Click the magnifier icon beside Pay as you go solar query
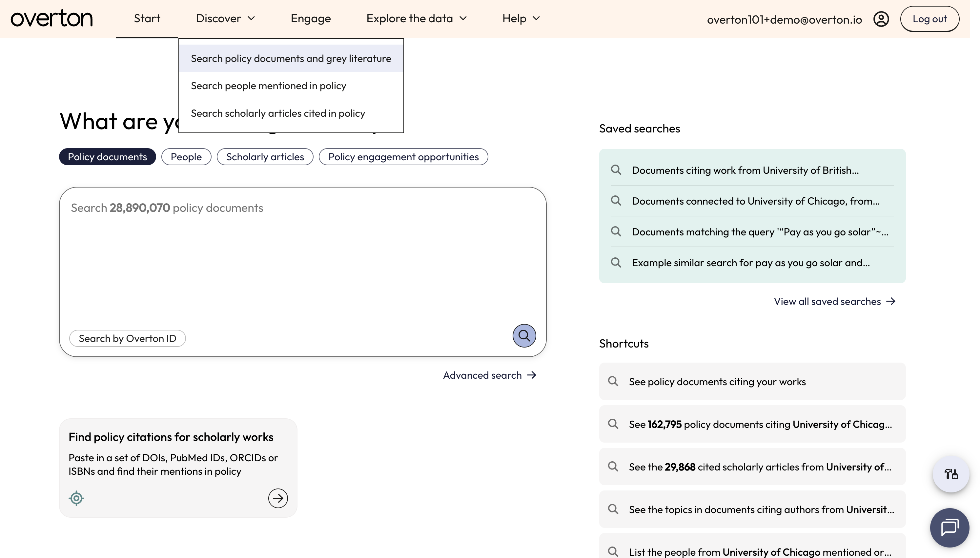 [616, 231]
